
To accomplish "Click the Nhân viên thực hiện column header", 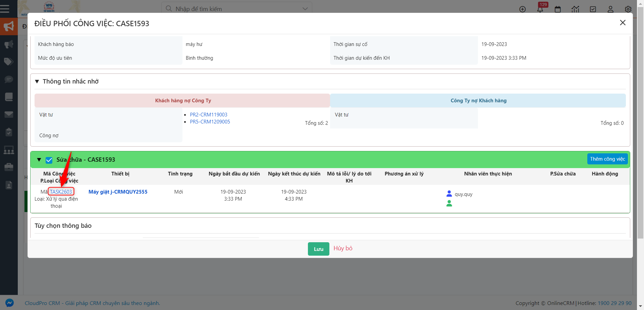I will pos(488,174).
